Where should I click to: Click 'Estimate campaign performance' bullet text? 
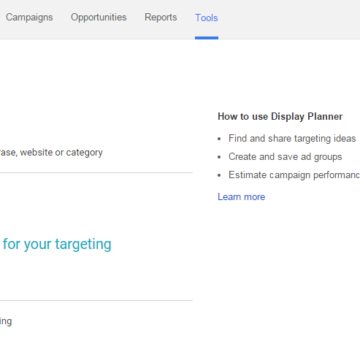tap(294, 175)
